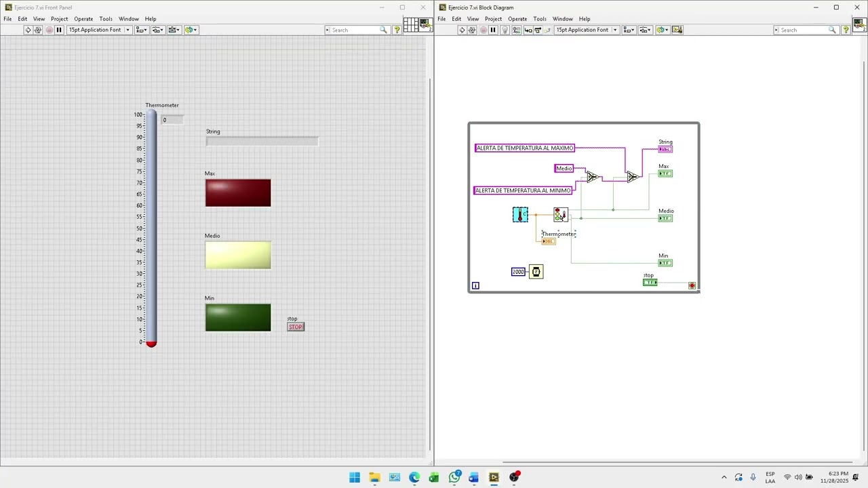Open Reorder dropdown in Block Diagram toolbar
The height and width of the screenshot is (488, 868).
point(662,30)
